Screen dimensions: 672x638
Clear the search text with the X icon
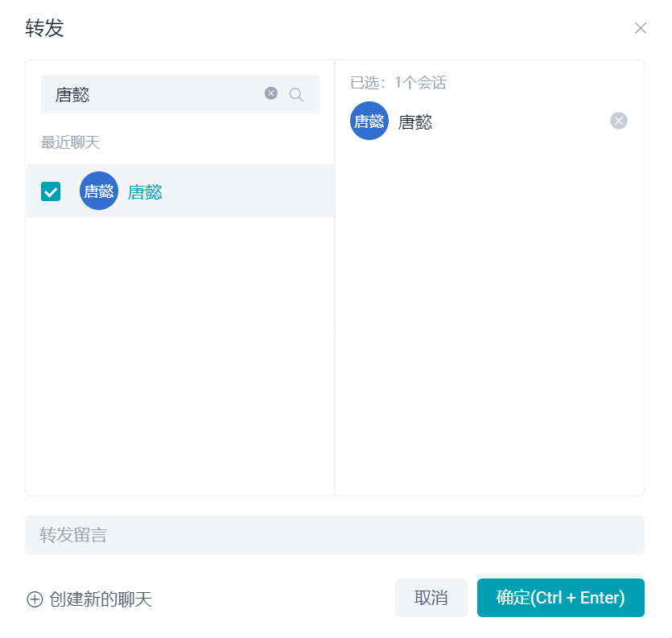pos(271,93)
